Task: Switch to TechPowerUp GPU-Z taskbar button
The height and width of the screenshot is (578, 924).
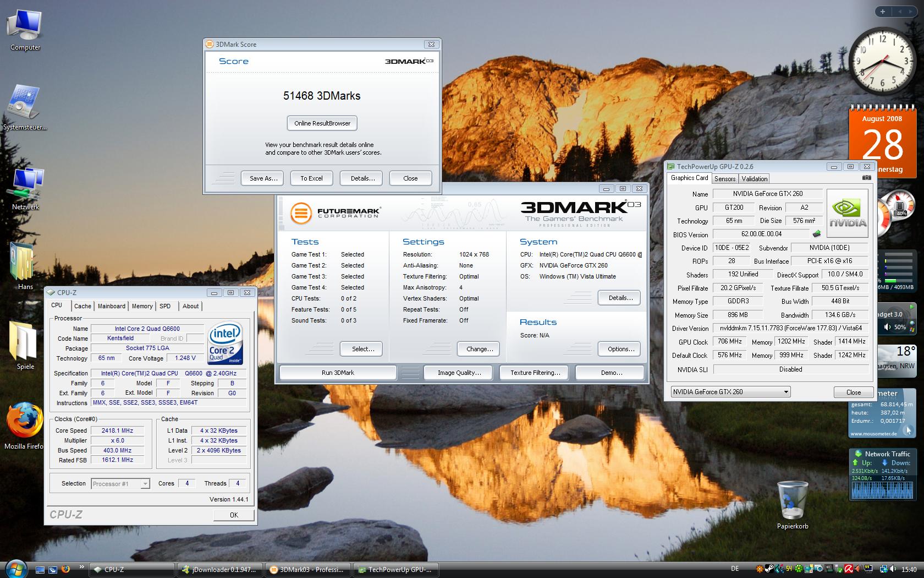Action: pyautogui.click(x=396, y=570)
